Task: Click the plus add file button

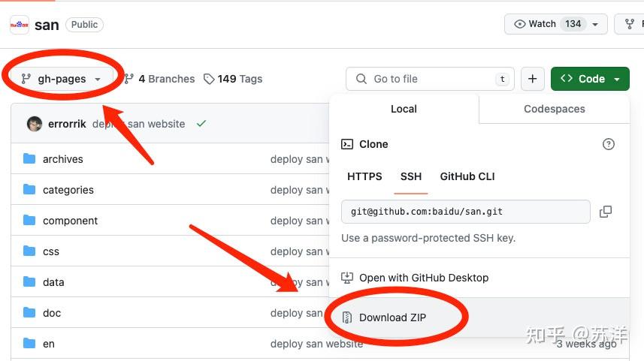Action: pyautogui.click(x=532, y=79)
